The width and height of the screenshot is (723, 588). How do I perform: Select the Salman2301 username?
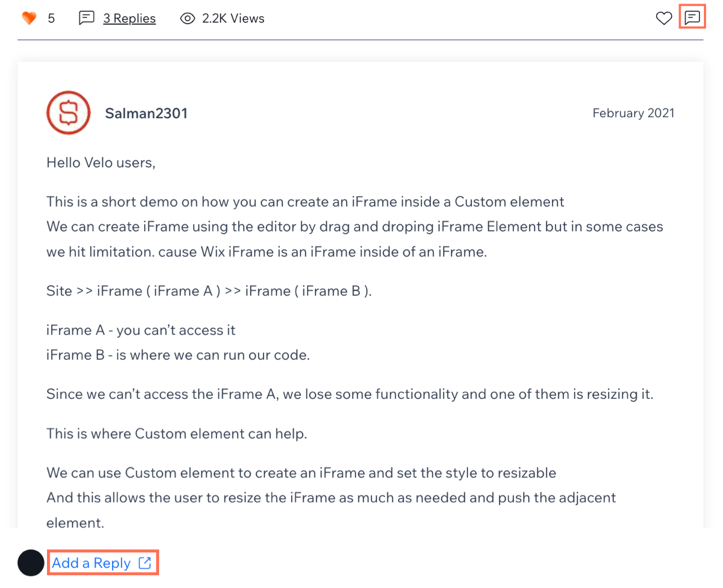pos(147,113)
